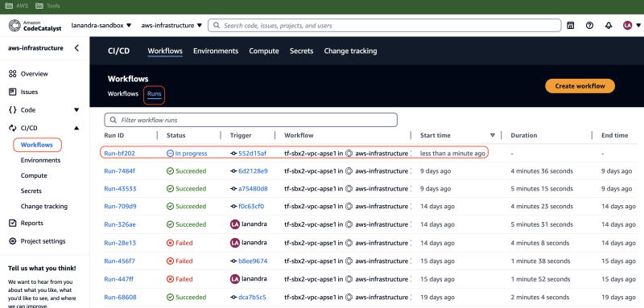Switch to the Runs sub-tab
644x308 pixels.
pos(155,94)
